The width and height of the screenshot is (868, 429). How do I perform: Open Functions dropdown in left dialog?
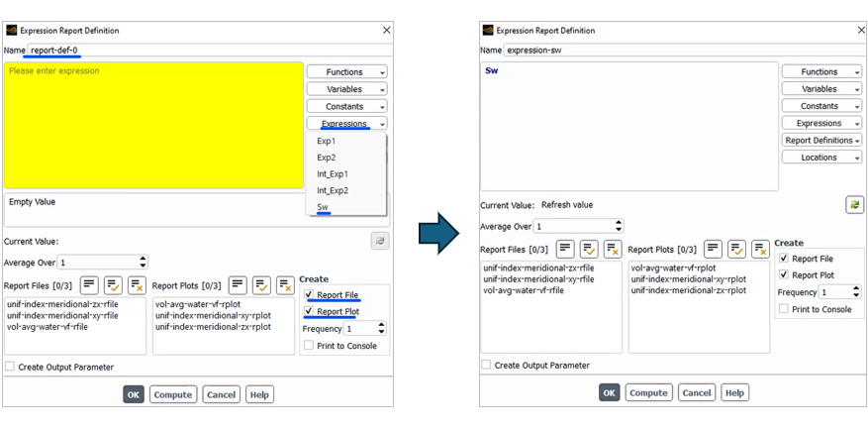tap(346, 72)
